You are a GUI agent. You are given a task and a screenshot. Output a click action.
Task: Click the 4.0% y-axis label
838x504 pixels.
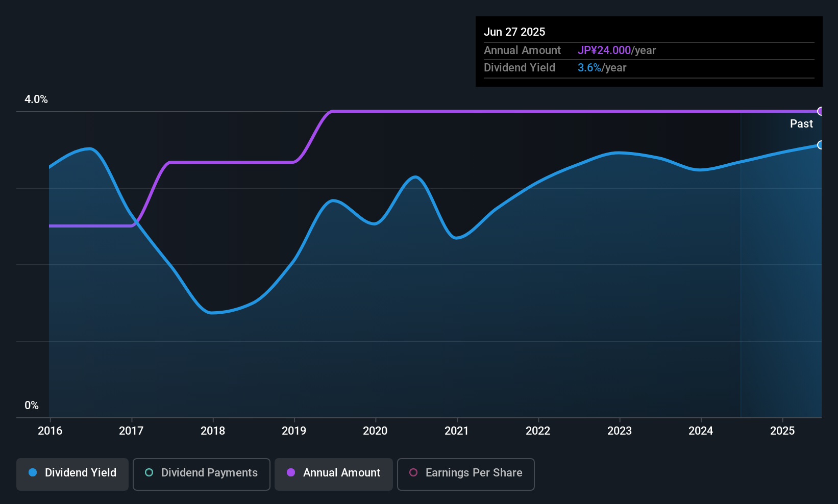(36, 99)
